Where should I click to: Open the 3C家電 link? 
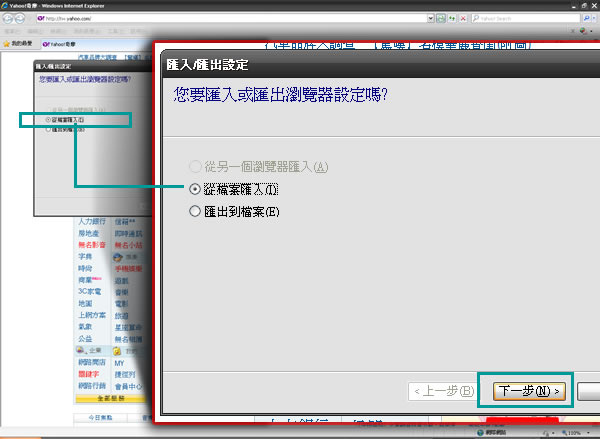90,292
